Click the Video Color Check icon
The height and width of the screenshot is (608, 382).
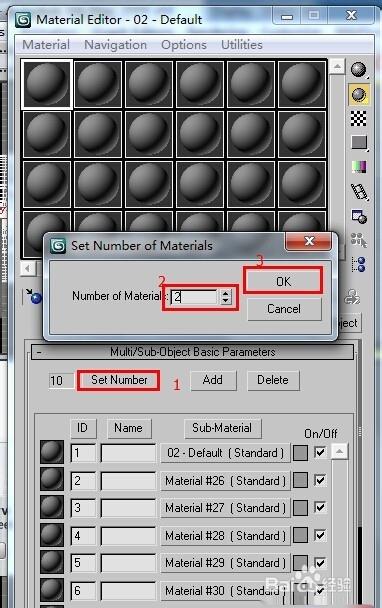[358, 167]
